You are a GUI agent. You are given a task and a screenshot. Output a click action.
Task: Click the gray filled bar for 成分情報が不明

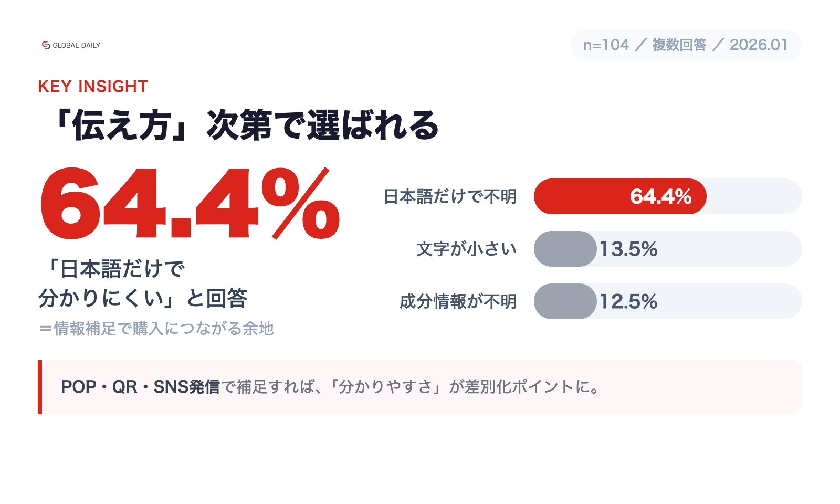tap(565, 301)
